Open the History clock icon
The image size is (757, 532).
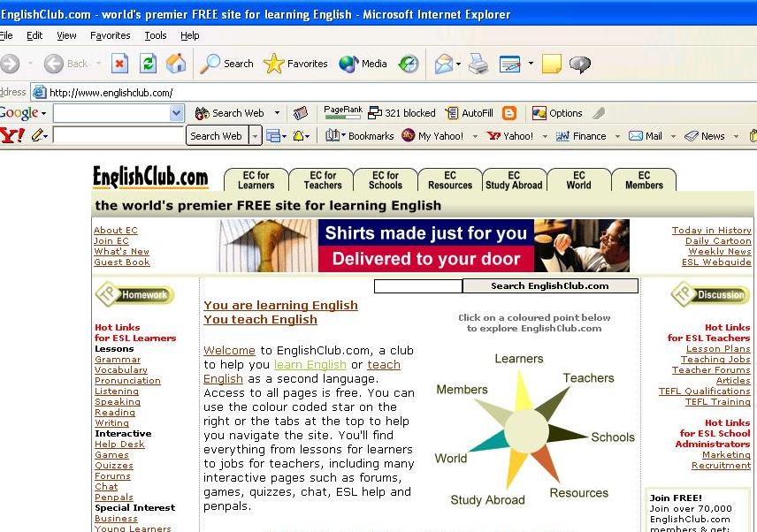click(x=409, y=64)
